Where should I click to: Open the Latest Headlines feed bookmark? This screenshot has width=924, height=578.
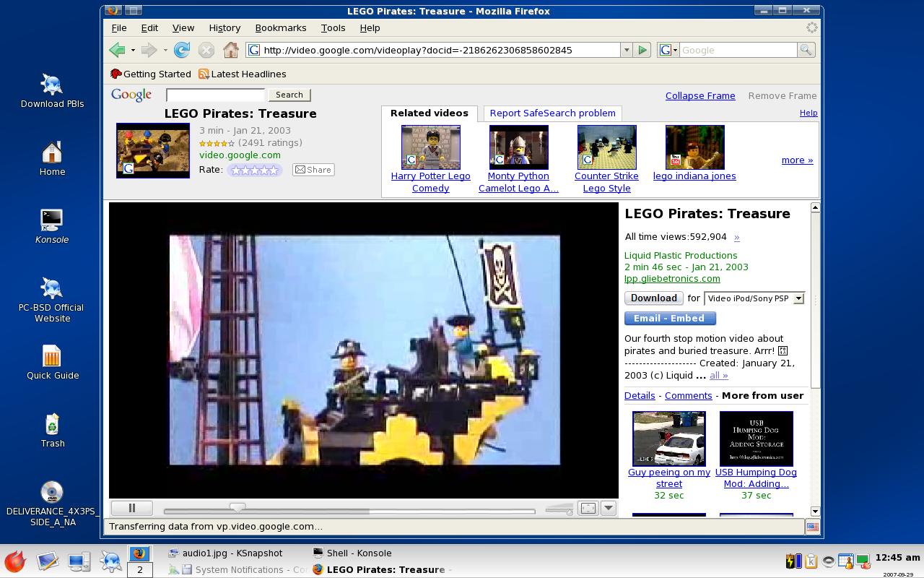point(242,74)
